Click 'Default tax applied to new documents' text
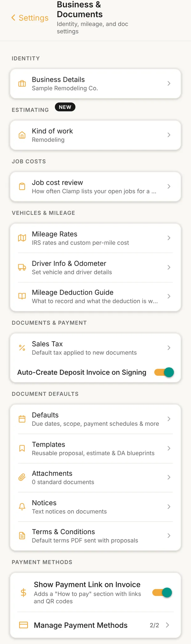The width and height of the screenshot is (191, 644). [x=84, y=353]
